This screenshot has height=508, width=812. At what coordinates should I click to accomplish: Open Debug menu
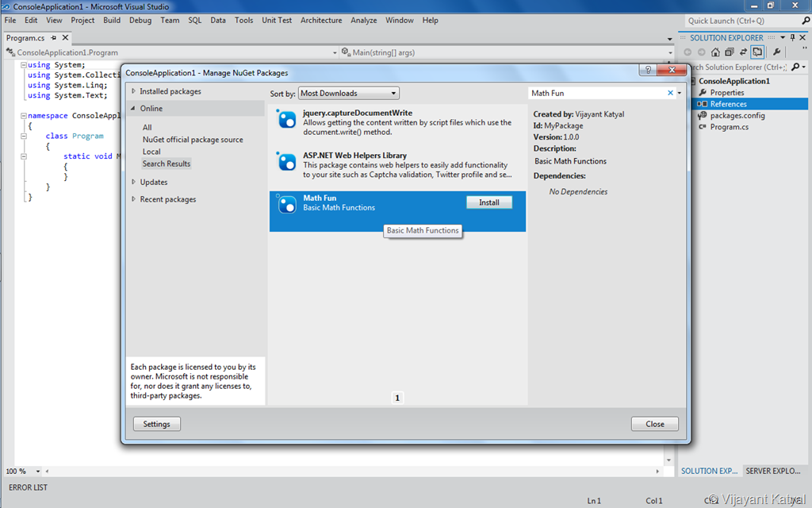[140, 20]
